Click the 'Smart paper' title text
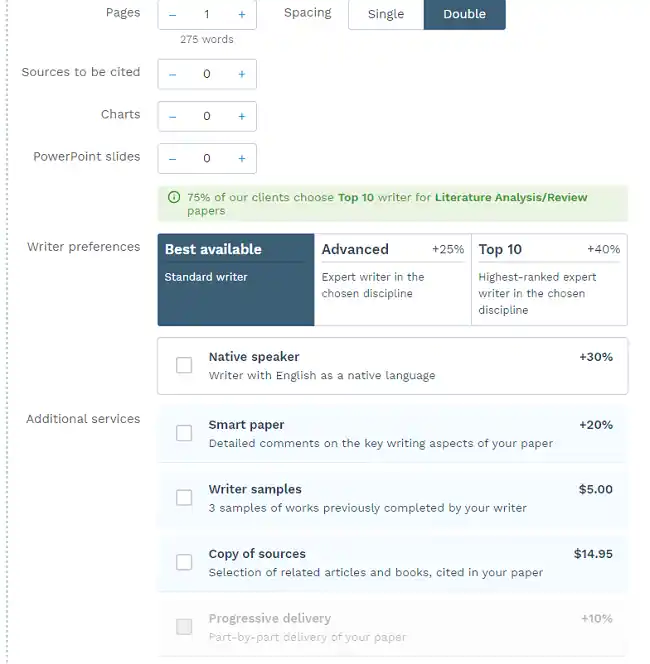 246,425
